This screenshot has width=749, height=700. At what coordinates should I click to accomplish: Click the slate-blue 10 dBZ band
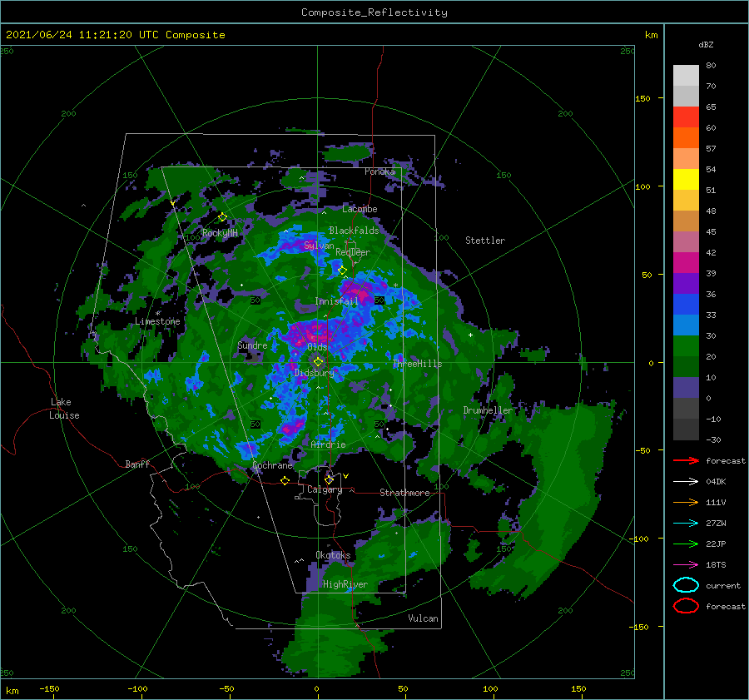[x=686, y=387]
